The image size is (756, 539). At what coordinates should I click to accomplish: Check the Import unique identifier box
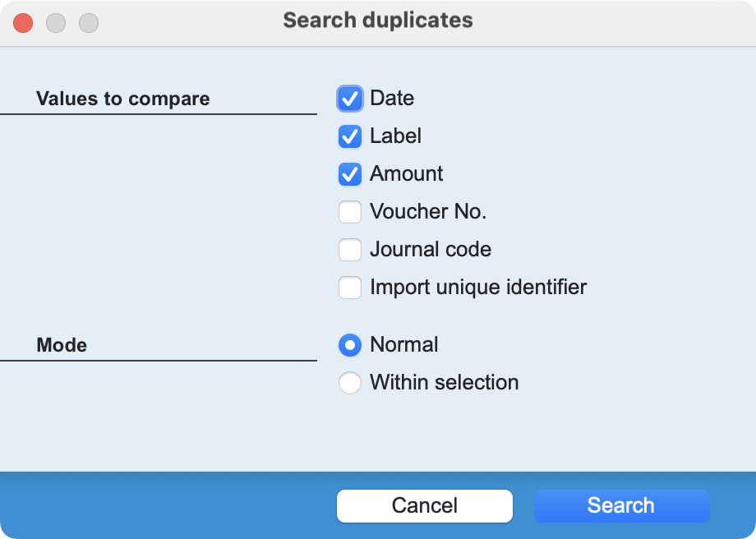(x=350, y=288)
